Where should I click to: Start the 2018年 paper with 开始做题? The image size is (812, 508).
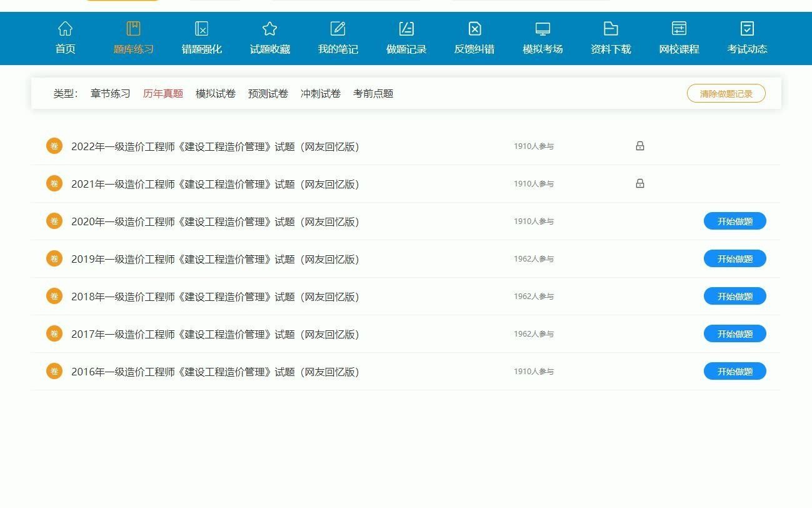point(735,296)
